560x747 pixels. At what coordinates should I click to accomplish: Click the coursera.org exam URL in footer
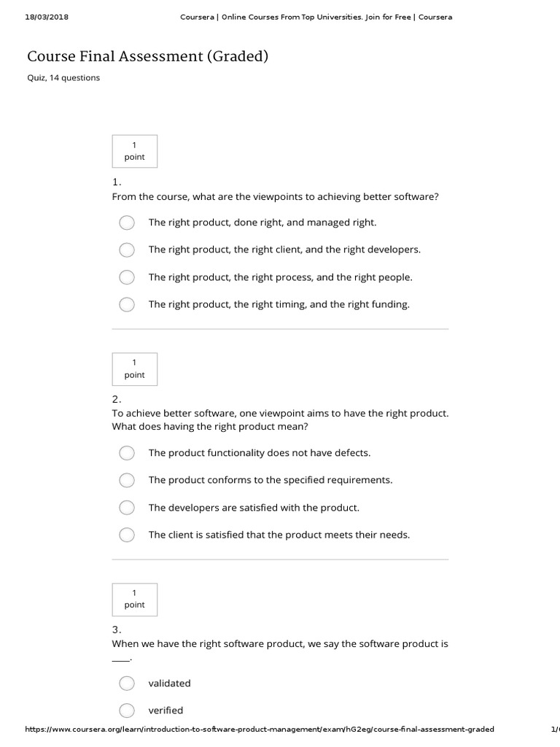pos(260,729)
